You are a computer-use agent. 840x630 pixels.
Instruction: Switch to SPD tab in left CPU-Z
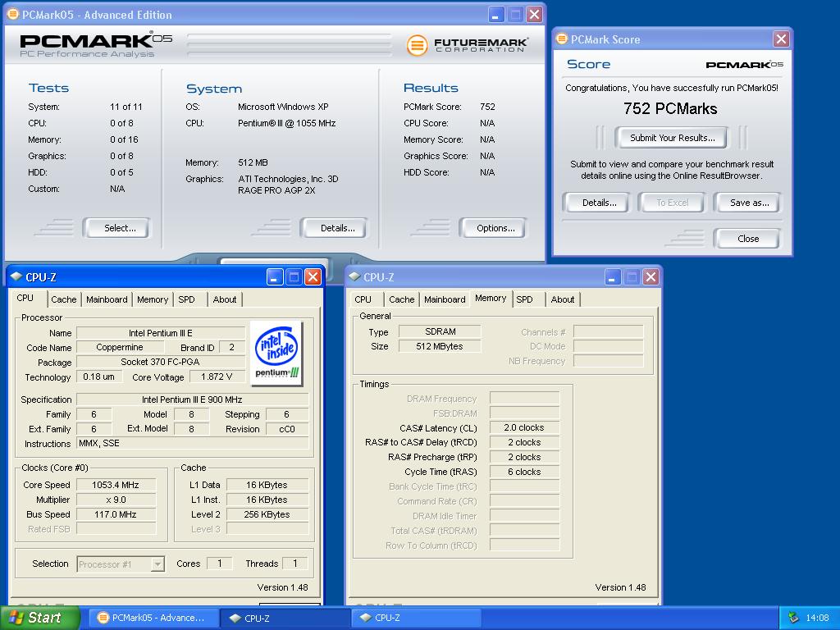click(x=186, y=299)
